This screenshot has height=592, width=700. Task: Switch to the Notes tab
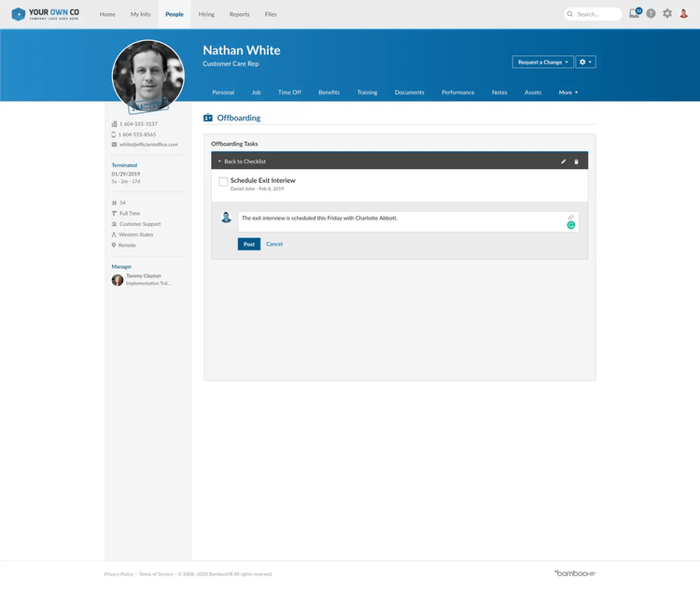click(x=499, y=92)
